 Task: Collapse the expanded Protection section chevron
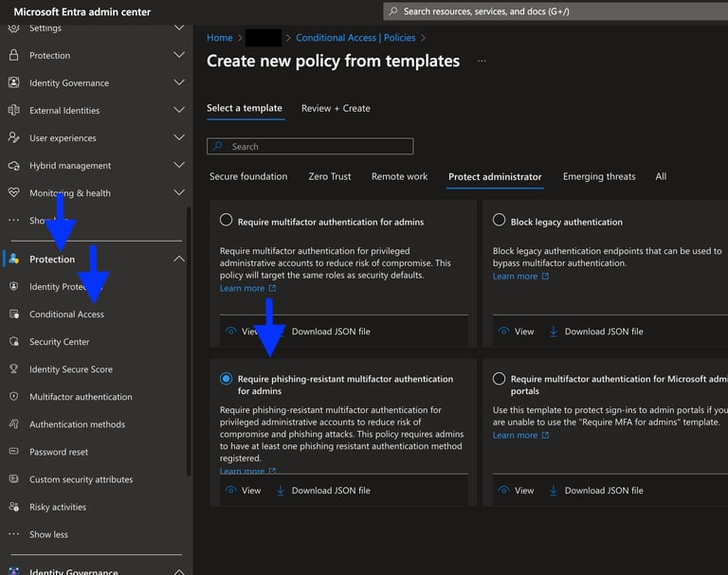pyautogui.click(x=179, y=259)
